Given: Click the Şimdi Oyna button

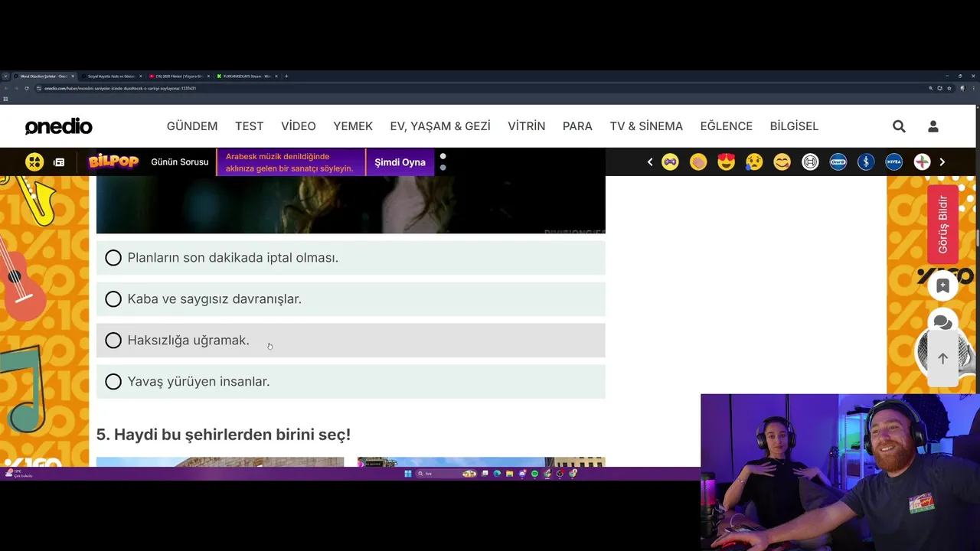Looking at the screenshot, I should pos(400,162).
